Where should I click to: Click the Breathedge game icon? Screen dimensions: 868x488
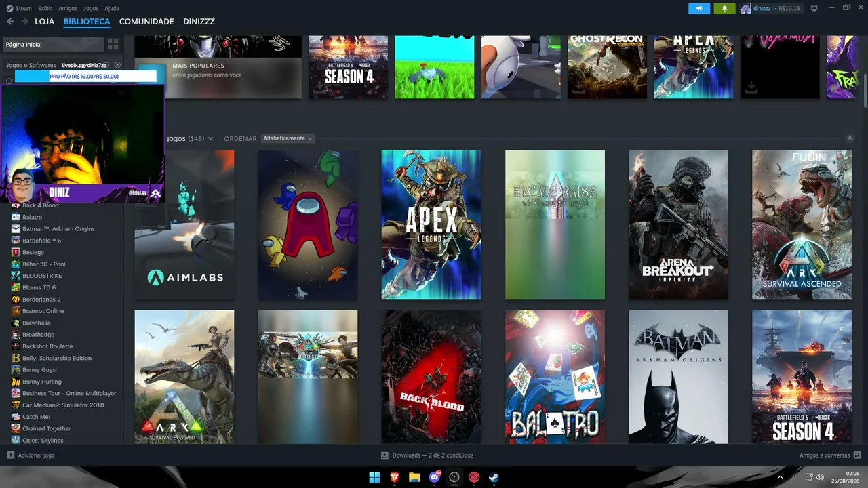point(16,334)
